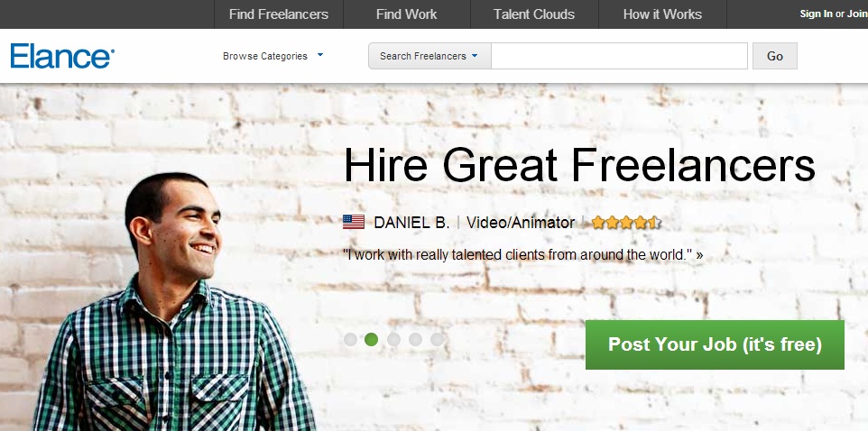
Task: Click the Sign In link
Action: (816, 14)
